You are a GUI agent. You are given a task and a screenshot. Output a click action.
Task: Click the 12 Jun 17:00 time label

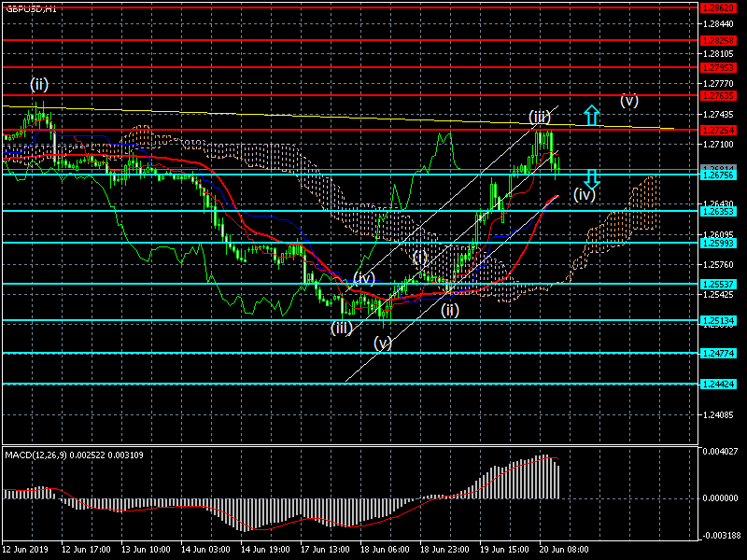(x=86, y=549)
